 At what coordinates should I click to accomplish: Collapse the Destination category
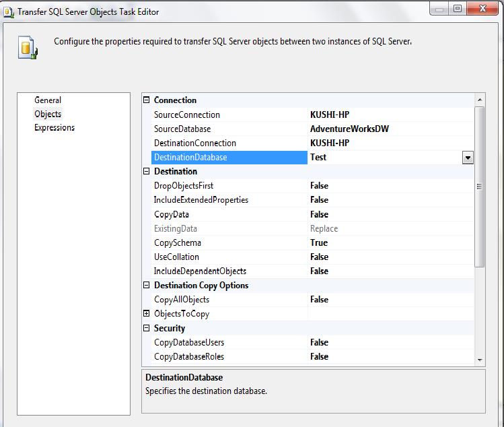click(x=147, y=172)
